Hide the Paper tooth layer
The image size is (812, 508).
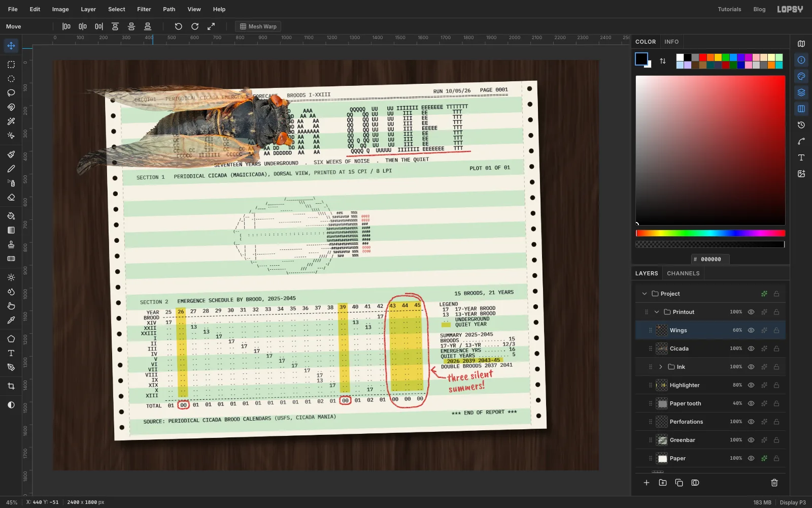tap(751, 403)
